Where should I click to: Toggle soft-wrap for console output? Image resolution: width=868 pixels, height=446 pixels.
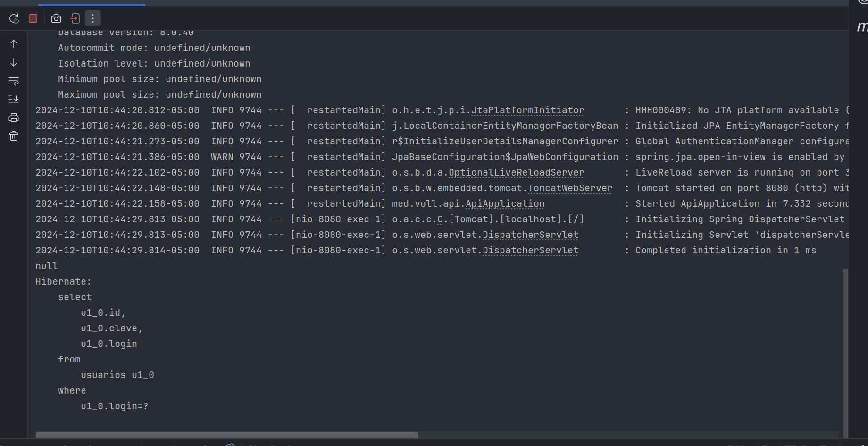point(14,81)
